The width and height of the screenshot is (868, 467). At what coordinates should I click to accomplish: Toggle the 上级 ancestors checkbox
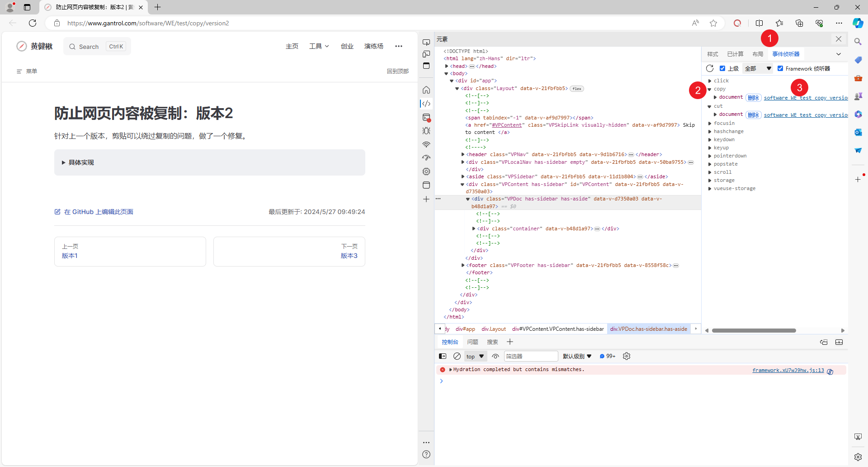(722, 68)
